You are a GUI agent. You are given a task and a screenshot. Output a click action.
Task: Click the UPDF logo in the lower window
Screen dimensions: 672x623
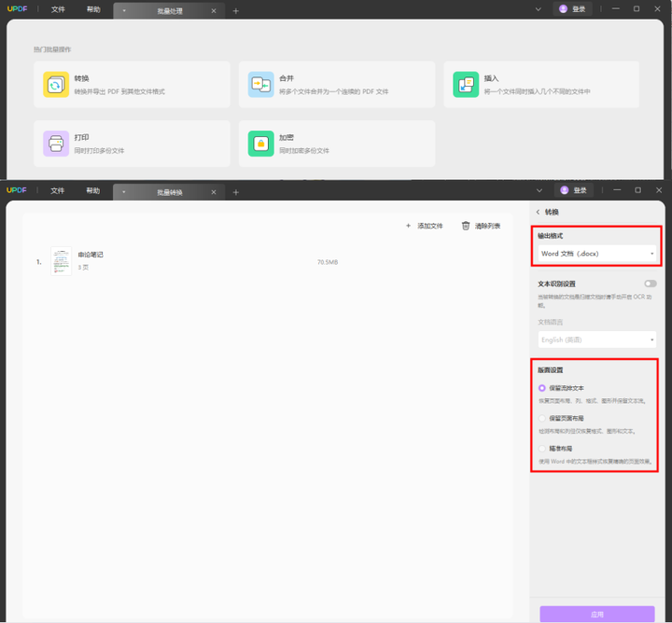coord(17,189)
